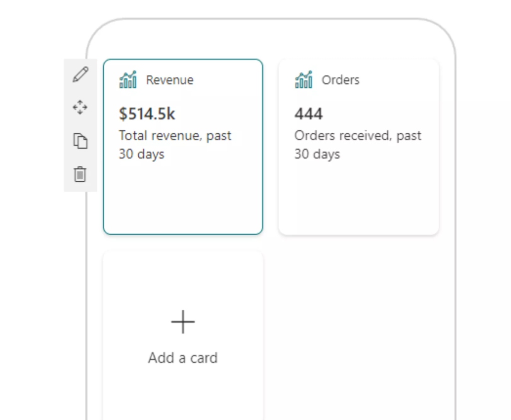511x420 pixels.
Task: Click the pencil edit icon for Revenue card
Action: pyautogui.click(x=80, y=75)
